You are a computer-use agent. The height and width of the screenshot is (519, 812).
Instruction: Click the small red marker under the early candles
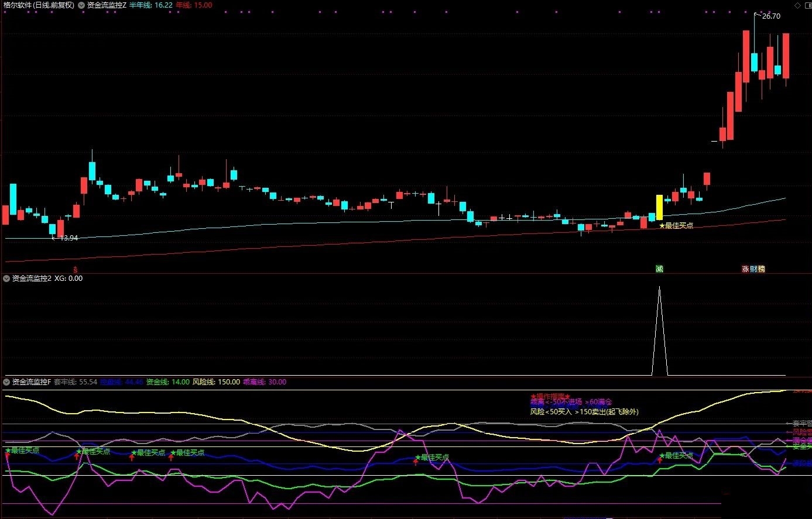click(75, 269)
